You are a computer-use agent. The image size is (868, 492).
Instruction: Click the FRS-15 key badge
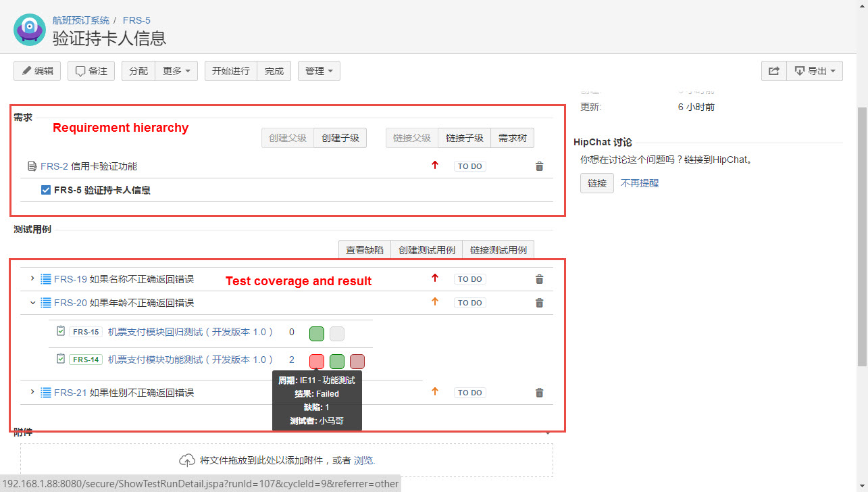tap(86, 332)
